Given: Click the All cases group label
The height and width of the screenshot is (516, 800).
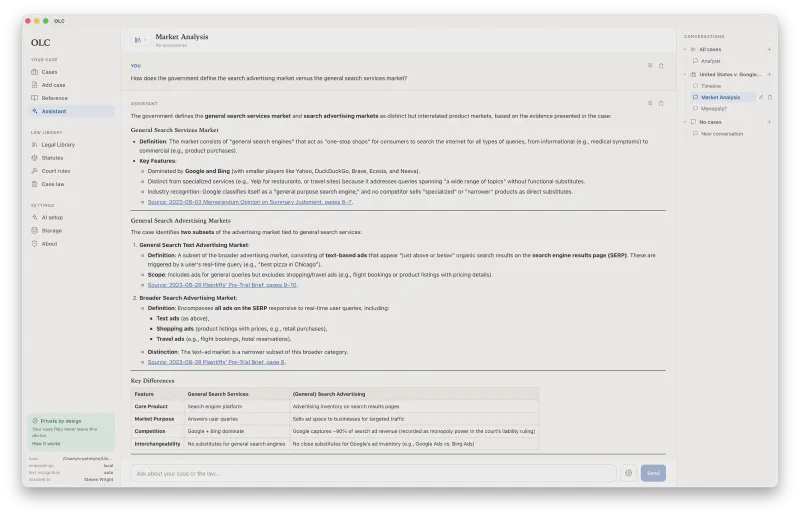Looking at the screenshot, I should point(710,50).
